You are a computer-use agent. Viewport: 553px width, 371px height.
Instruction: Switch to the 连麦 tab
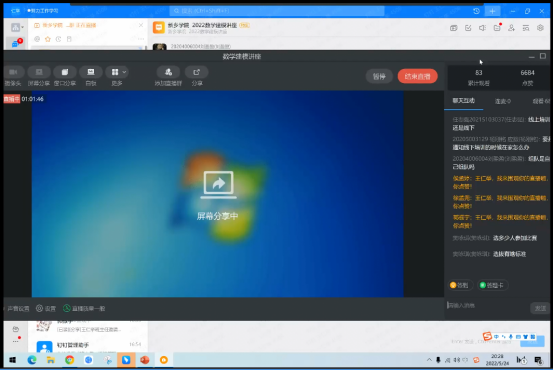click(x=503, y=102)
